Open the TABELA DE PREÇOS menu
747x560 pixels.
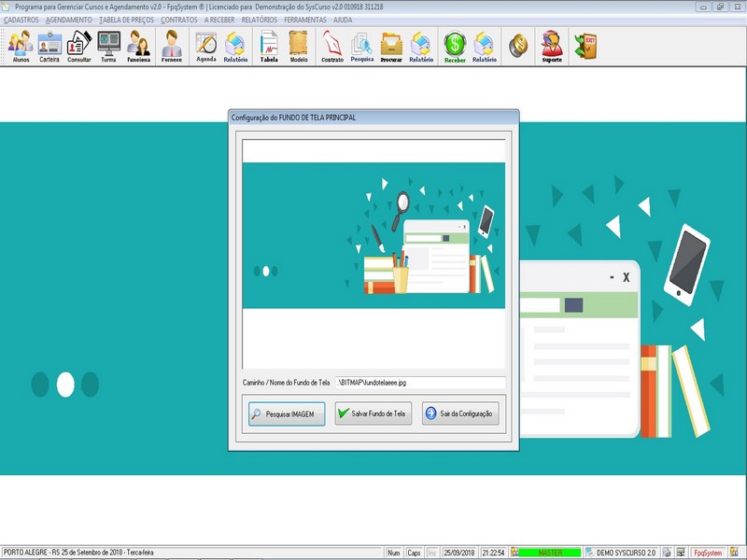click(126, 20)
